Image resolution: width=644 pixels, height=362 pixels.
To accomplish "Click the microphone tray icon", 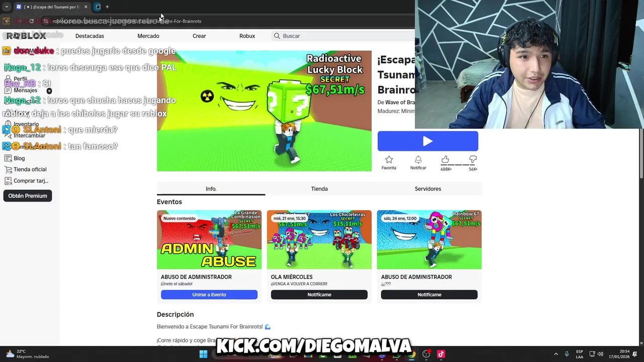I will click(567, 354).
